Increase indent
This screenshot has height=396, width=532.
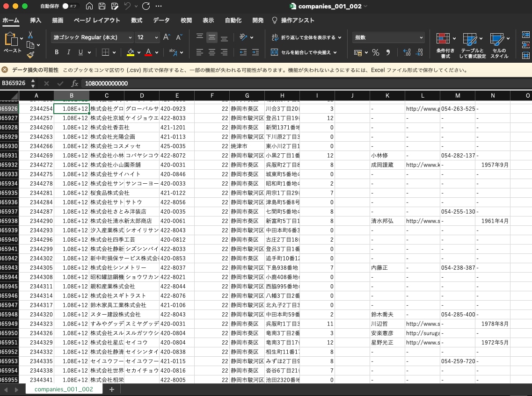point(255,52)
